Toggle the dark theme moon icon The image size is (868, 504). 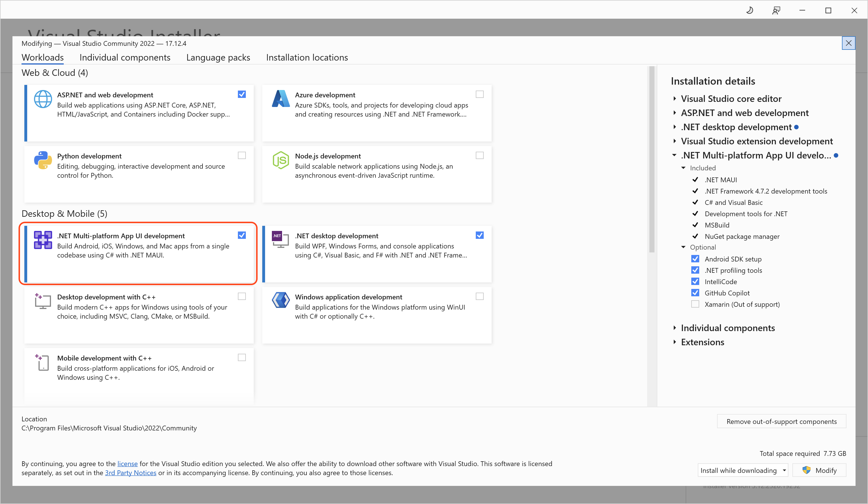click(750, 10)
